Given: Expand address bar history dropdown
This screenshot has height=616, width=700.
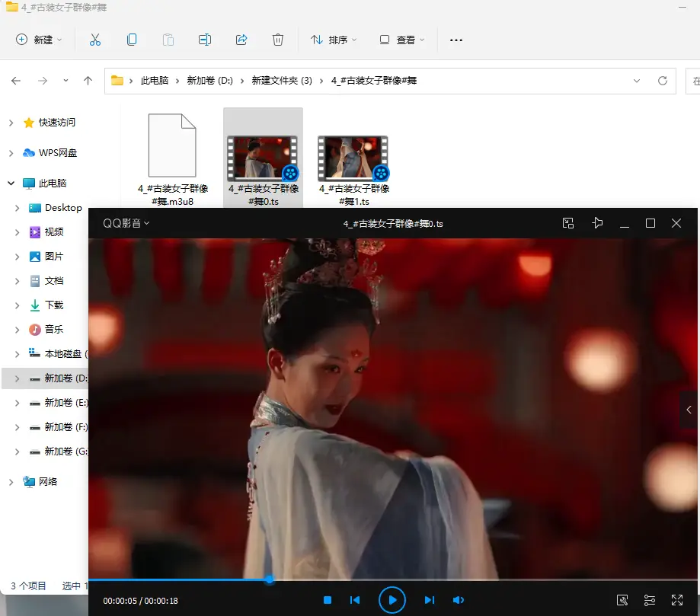Looking at the screenshot, I should (637, 81).
